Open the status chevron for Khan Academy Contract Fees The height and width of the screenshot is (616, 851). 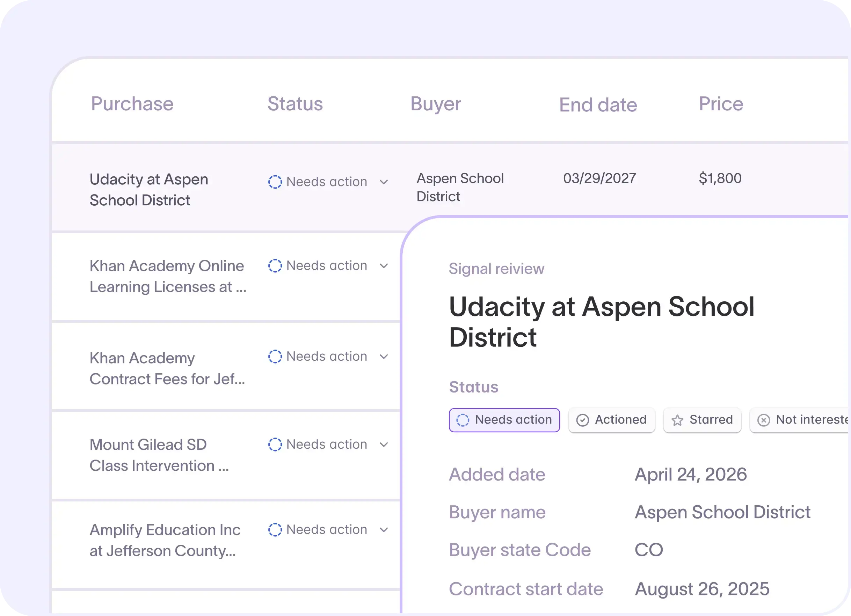[x=384, y=357]
